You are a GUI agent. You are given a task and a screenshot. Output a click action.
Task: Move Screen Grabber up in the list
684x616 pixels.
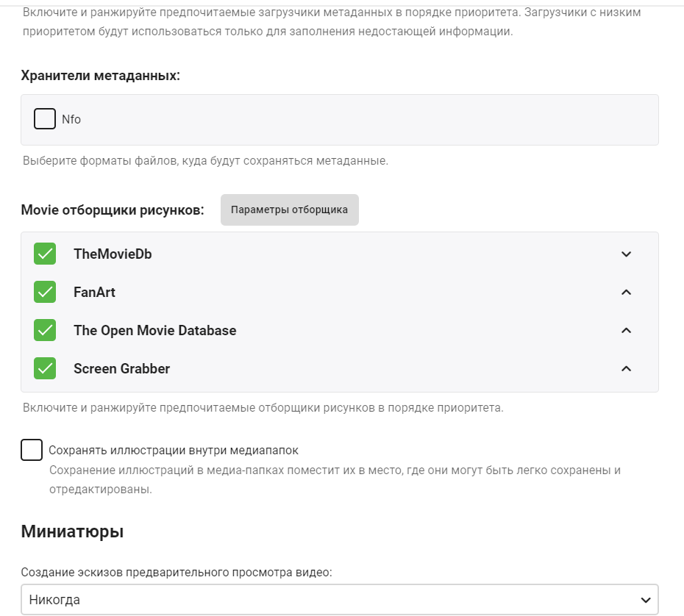click(626, 369)
